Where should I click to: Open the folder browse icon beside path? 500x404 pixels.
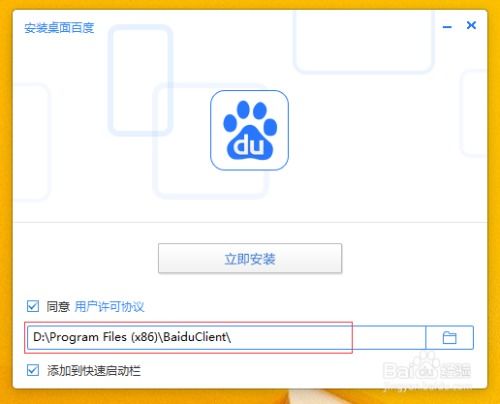(449, 338)
